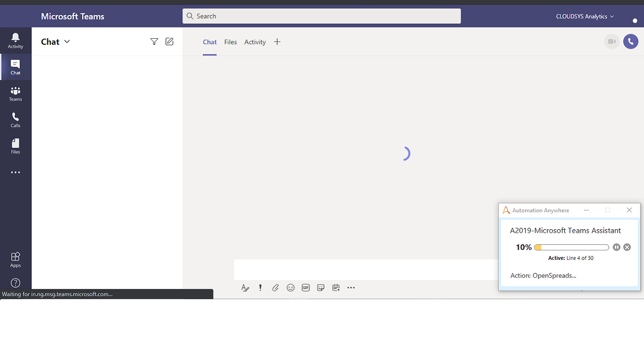Click the '10%' progress percentage text
The height and width of the screenshot is (362, 644).
pyautogui.click(x=524, y=247)
